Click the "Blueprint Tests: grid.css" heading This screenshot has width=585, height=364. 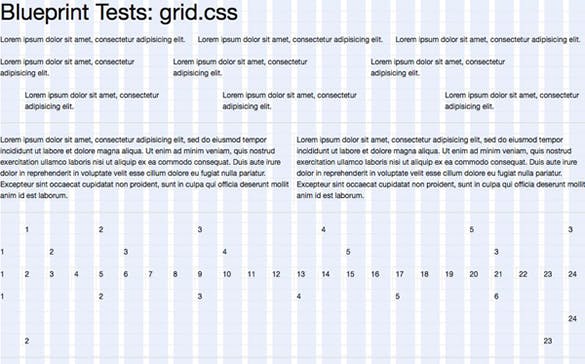coord(119,12)
